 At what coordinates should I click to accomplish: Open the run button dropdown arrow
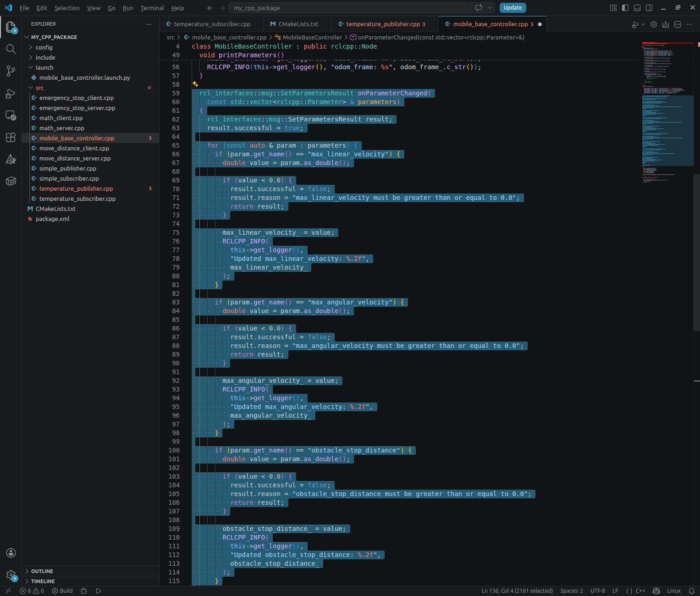point(643,24)
